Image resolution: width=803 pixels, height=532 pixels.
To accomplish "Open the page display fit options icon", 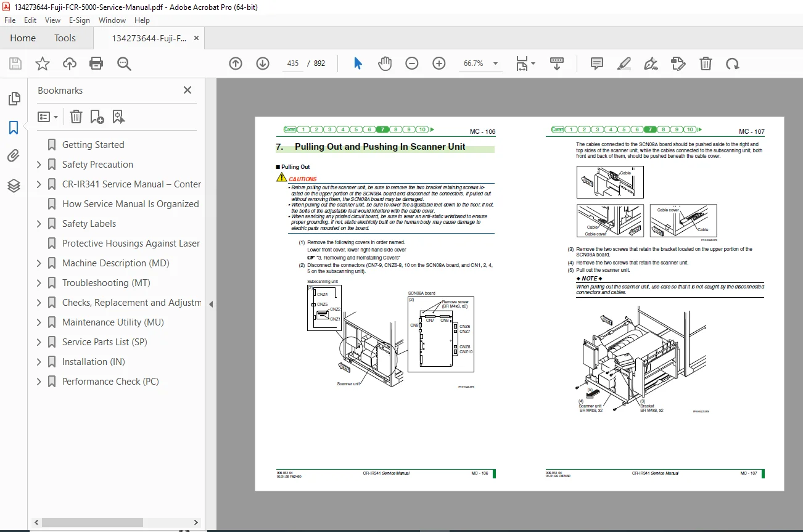I will (525, 63).
